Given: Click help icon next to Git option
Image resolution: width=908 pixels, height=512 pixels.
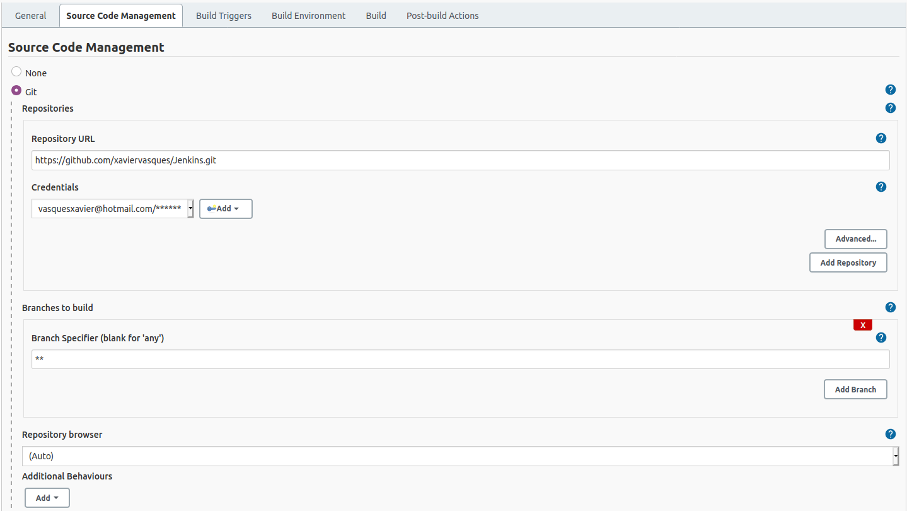Looking at the screenshot, I should click(890, 90).
